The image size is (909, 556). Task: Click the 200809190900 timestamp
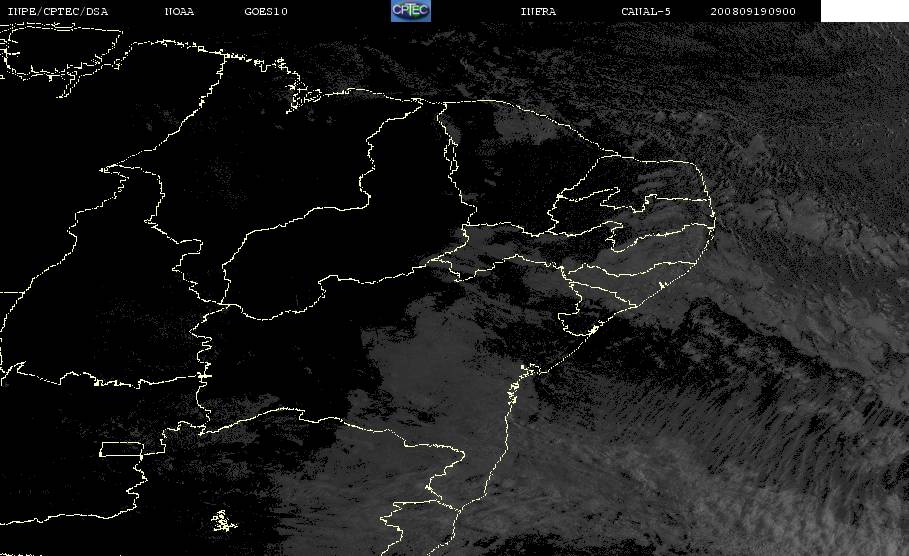(x=753, y=11)
